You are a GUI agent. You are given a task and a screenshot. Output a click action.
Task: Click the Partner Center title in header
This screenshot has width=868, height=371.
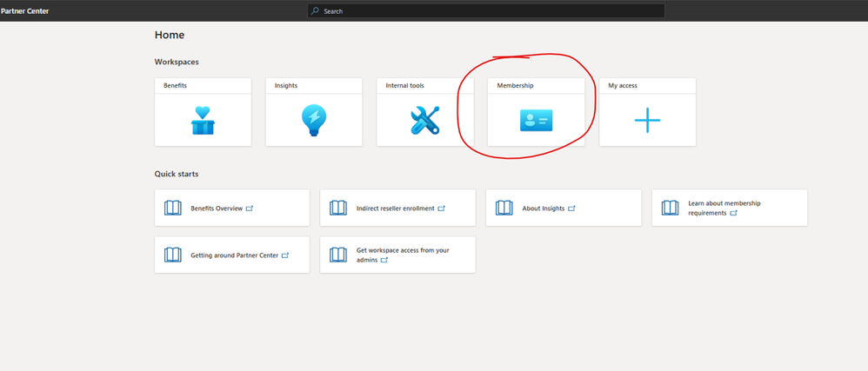click(24, 11)
